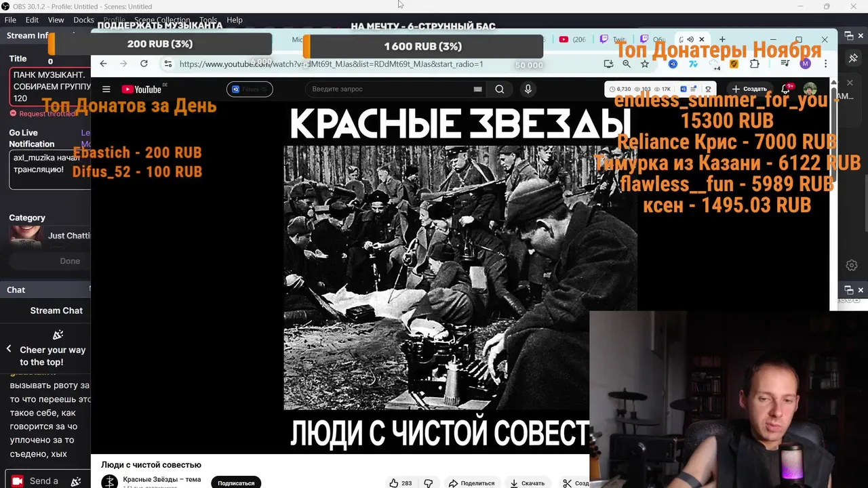This screenshot has height=488, width=868.
Task: Start voice search with the microphone
Action: coord(528,89)
